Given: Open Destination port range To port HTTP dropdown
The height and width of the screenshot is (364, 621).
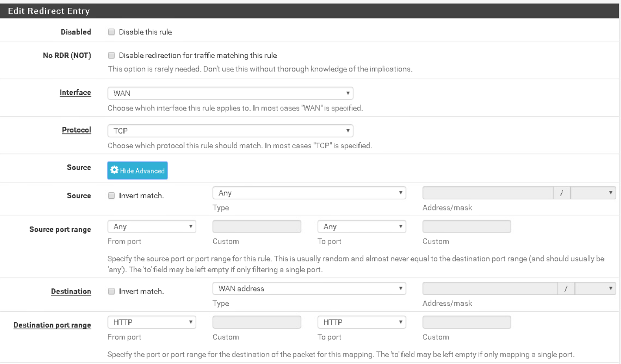Looking at the screenshot, I should (362, 322).
